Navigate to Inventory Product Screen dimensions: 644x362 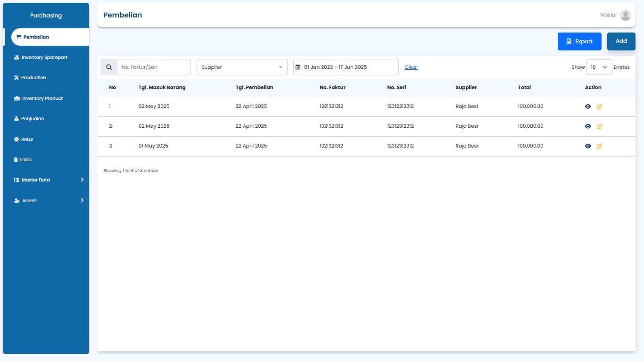click(41, 98)
